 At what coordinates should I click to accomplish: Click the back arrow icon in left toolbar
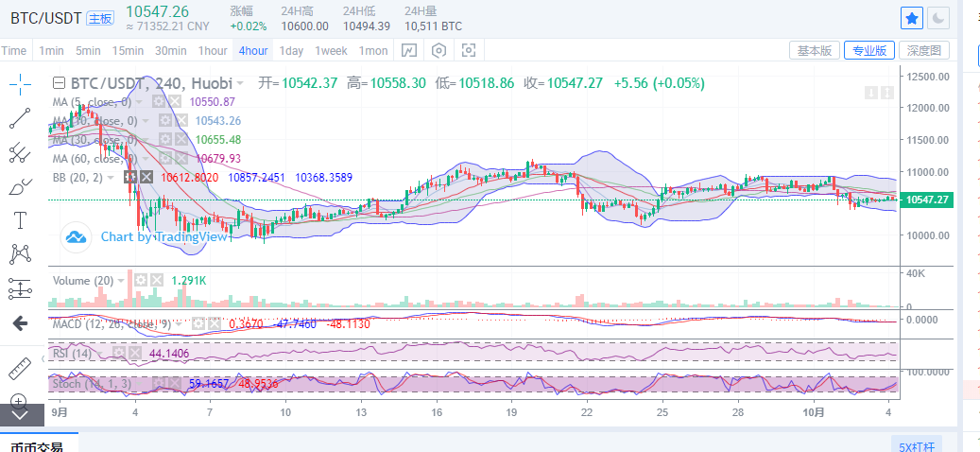tap(20, 322)
